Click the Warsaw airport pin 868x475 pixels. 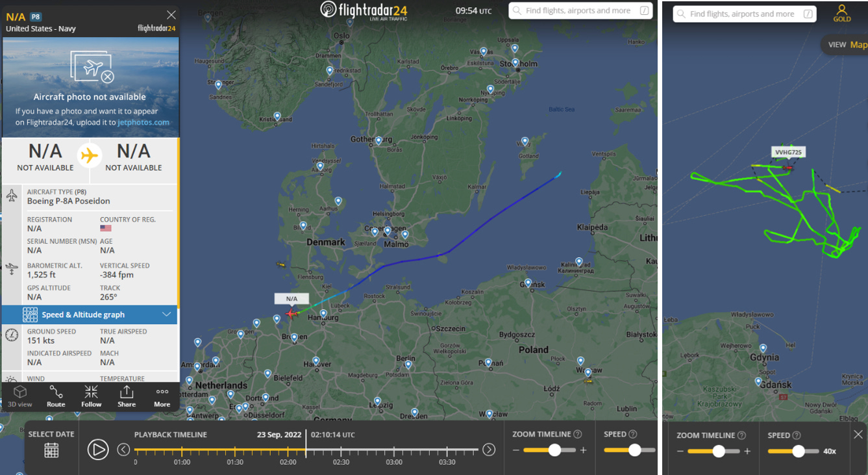(x=588, y=372)
